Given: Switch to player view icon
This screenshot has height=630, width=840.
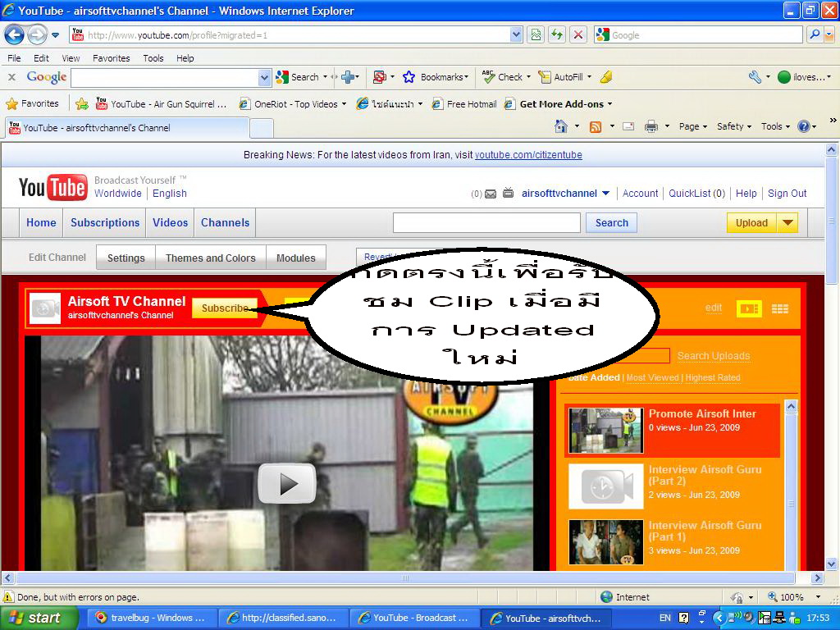Looking at the screenshot, I should (x=749, y=308).
